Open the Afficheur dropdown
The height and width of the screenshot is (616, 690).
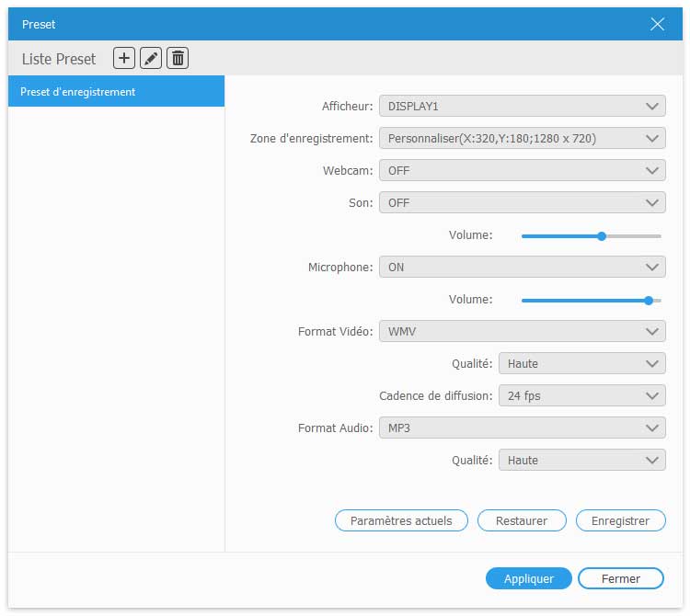click(x=522, y=107)
